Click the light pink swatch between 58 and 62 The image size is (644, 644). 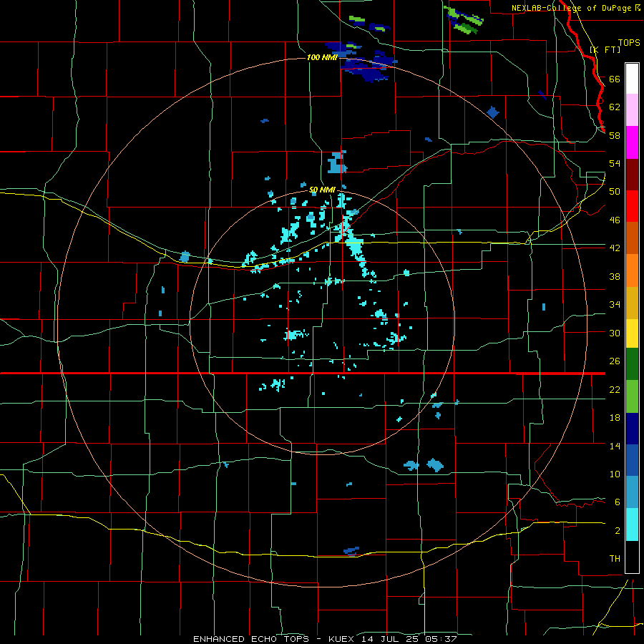coord(632,110)
